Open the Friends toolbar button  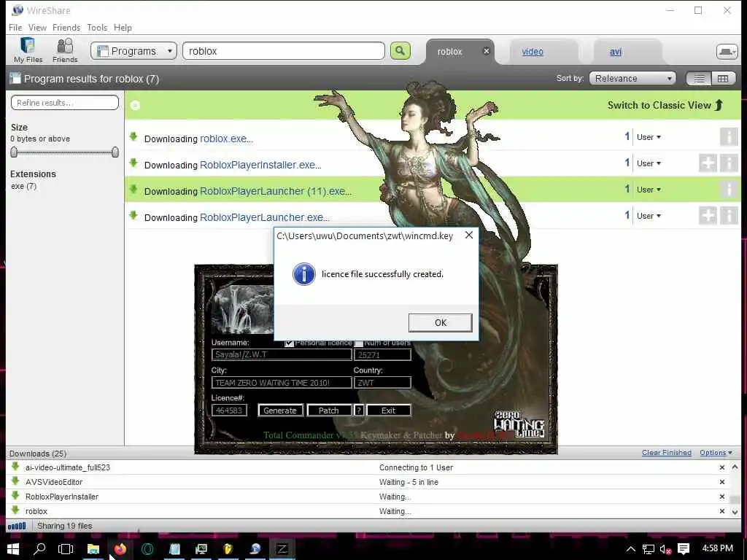point(65,50)
